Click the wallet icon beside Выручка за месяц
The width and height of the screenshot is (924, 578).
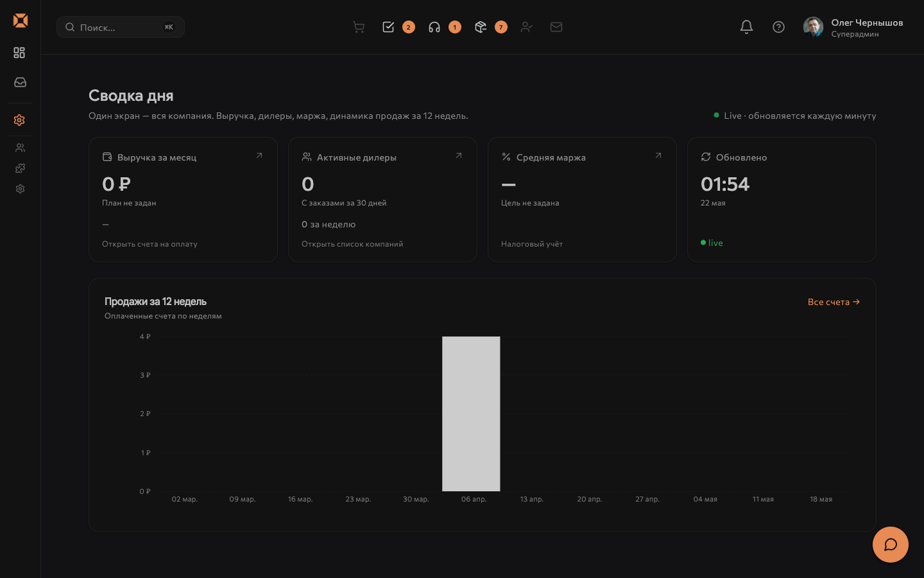point(107,157)
